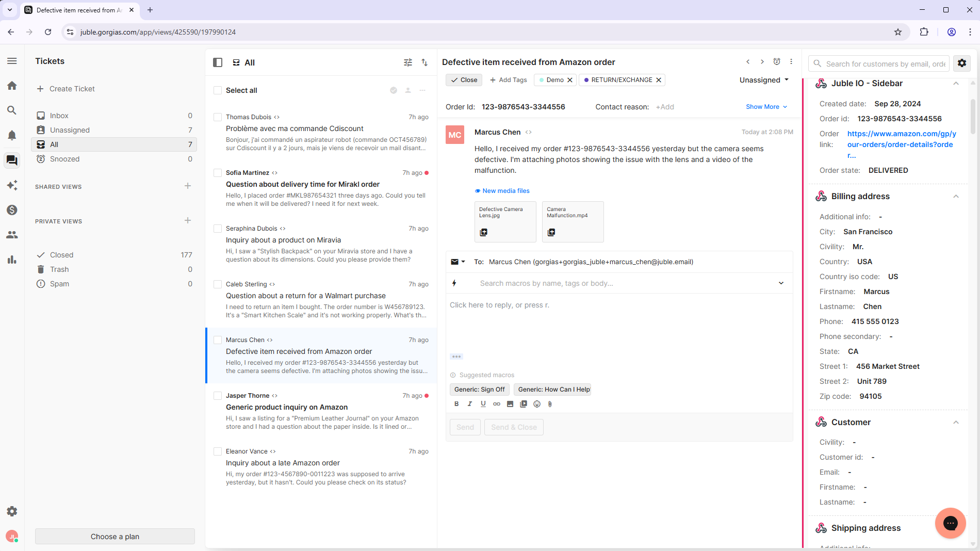Apply italic formatting in reply editor
This screenshot has width=980, height=551.
(x=470, y=404)
